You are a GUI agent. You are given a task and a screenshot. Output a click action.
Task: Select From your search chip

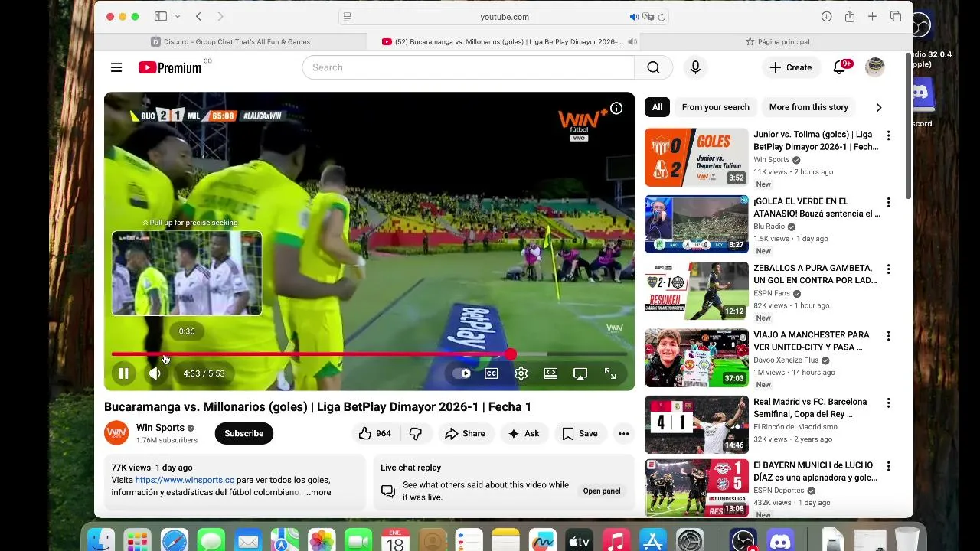pos(715,107)
